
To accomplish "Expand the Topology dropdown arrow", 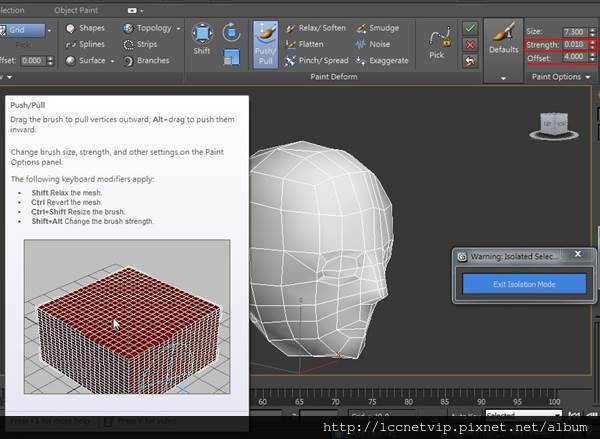I will pos(178,29).
